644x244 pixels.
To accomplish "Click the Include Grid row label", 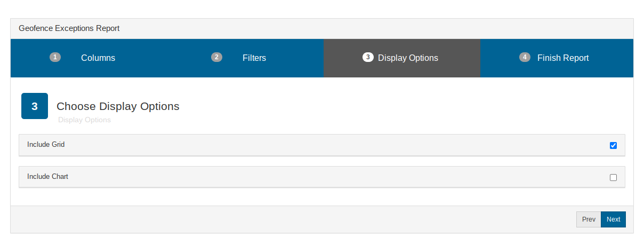I will [46, 145].
